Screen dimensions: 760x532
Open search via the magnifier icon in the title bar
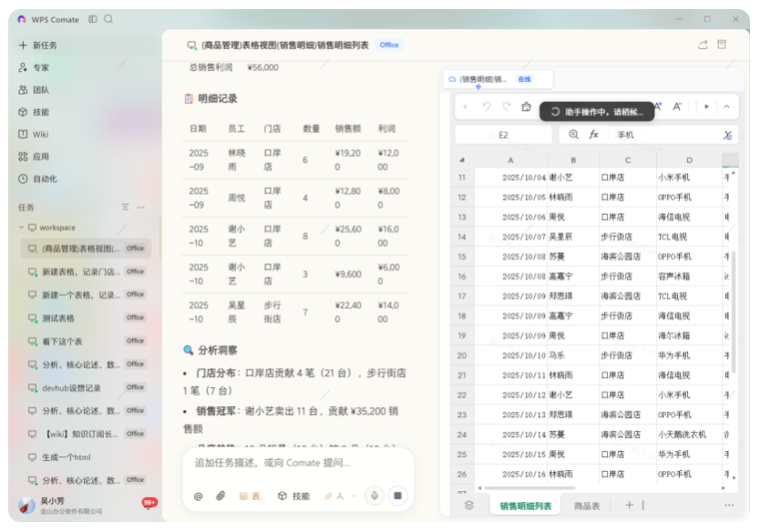point(108,19)
